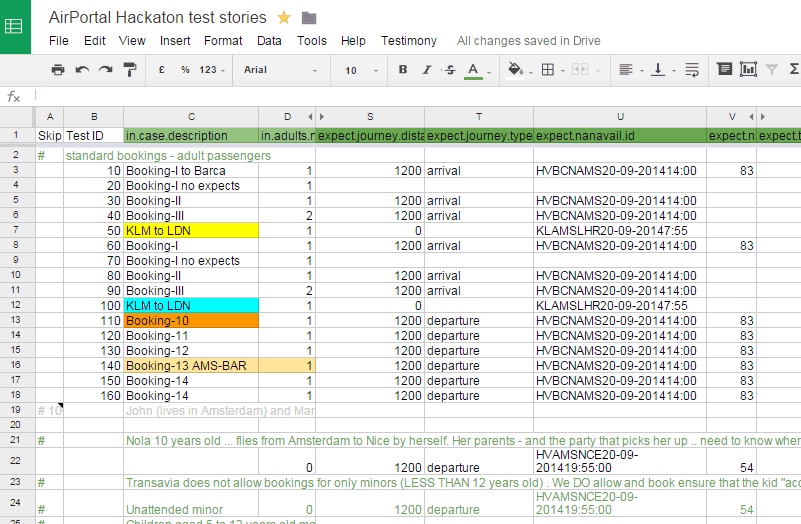Toggle text wrapping
The width and height of the screenshot is (801, 524).
[692, 69]
